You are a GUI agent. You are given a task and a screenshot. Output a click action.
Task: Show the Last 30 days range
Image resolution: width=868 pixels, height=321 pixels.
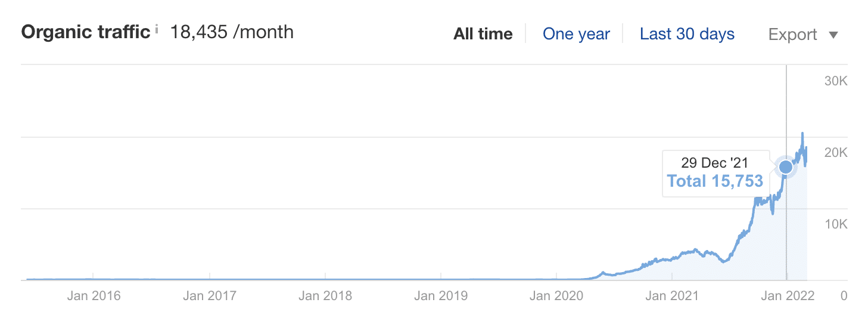pyautogui.click(x=687, y=34)
